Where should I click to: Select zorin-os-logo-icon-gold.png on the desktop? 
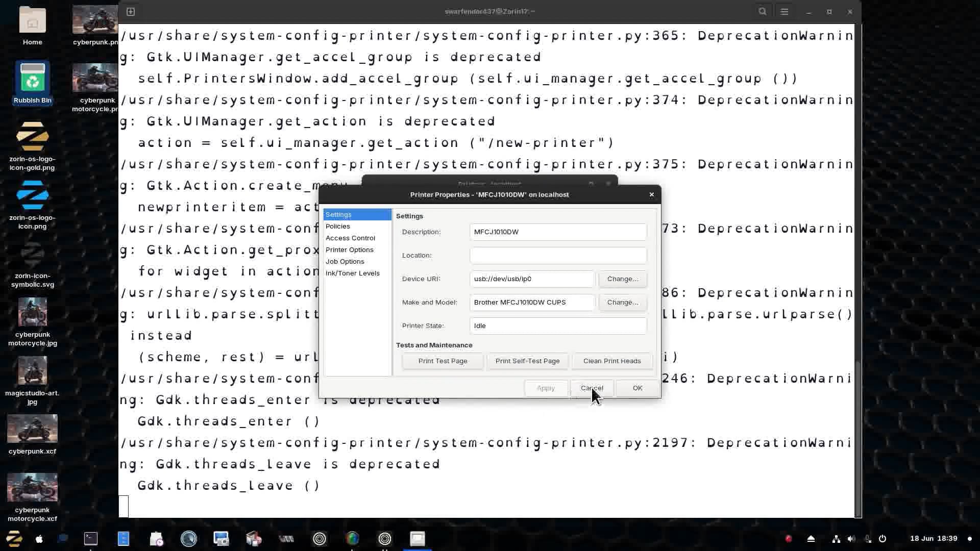32,146
